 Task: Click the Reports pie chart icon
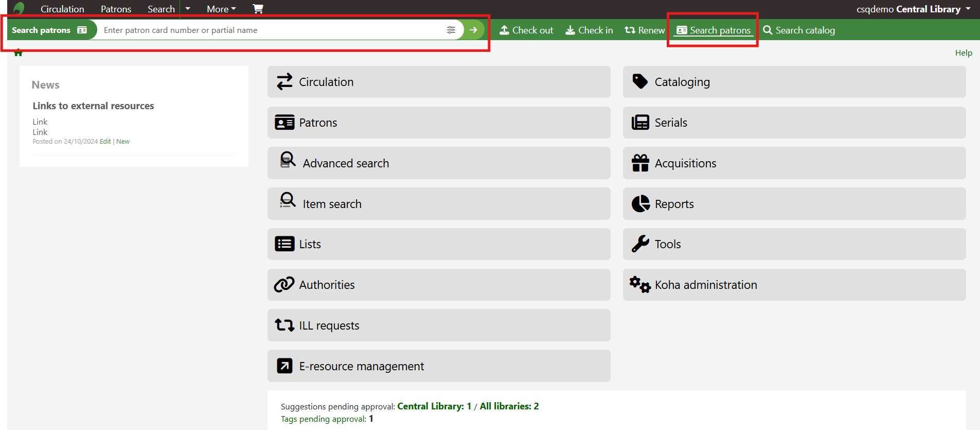(640, 204)
